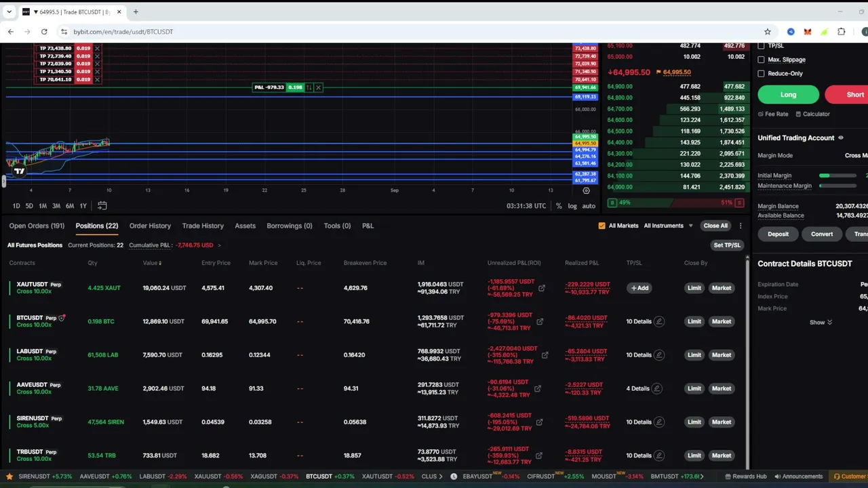Open the browser tab search dropdown

9,12
